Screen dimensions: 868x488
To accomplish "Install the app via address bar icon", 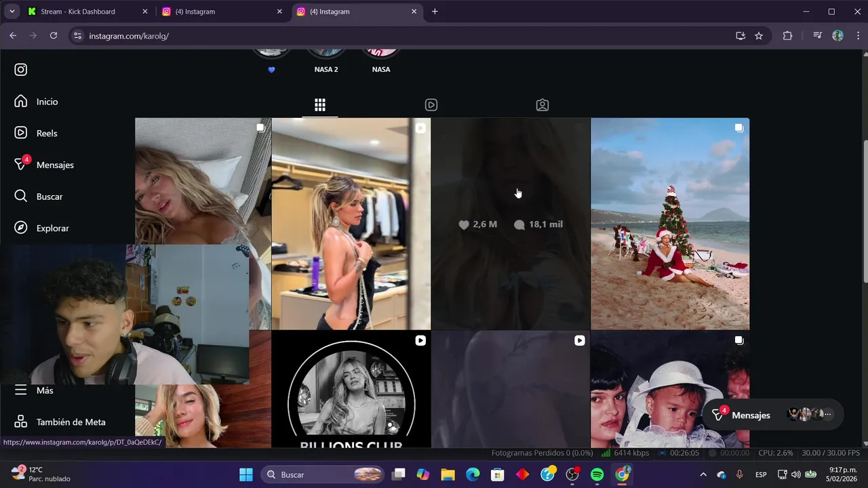I will [741, 36].
